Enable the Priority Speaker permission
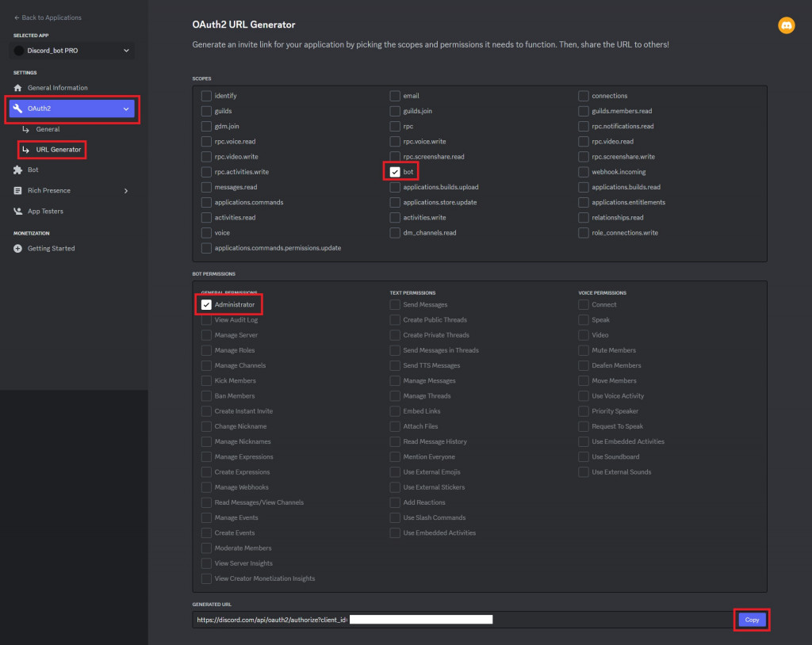This screenshot has height=645, width=812. click(x=583, y=411)
